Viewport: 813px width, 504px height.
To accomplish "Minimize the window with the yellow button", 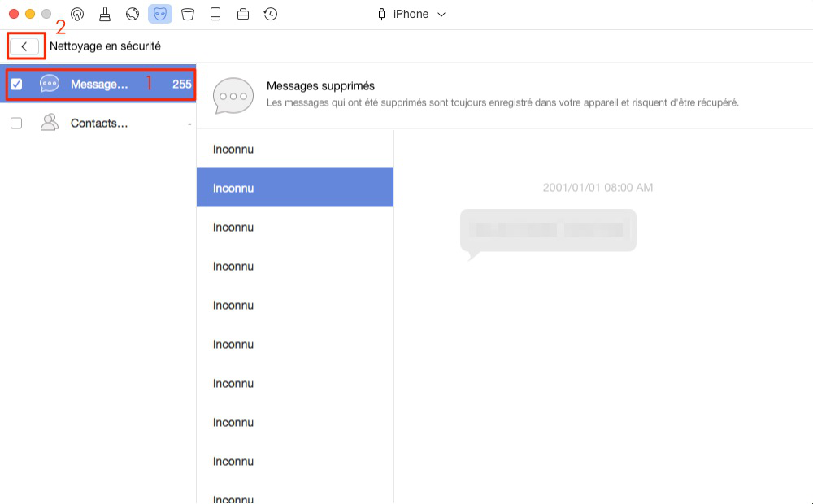I will [30, 14].
